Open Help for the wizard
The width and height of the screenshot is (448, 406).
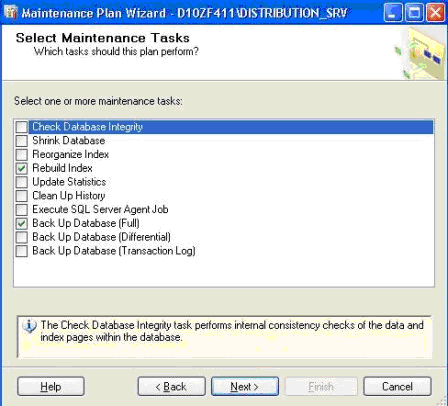(x=51, y=387)
